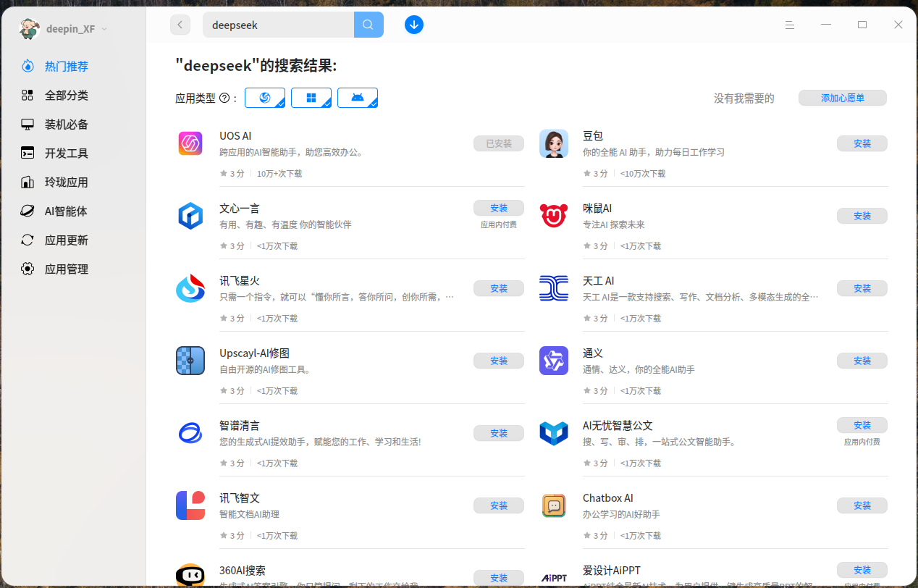
Task: Install the 通义 app
Action: 862,361
